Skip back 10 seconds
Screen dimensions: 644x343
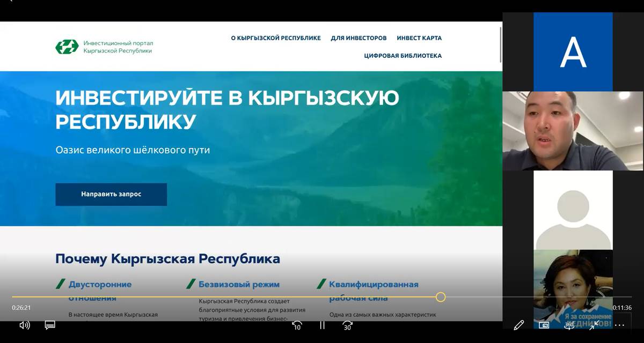point(297,325)
